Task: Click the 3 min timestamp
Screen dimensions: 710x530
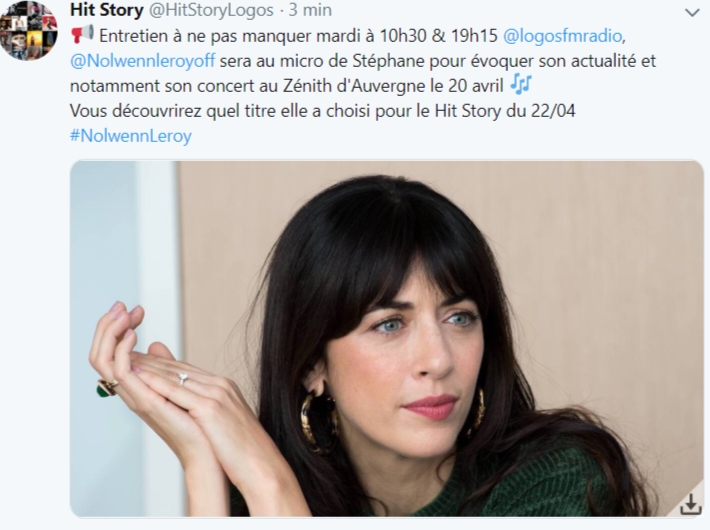Action: (x=310, y=10)
